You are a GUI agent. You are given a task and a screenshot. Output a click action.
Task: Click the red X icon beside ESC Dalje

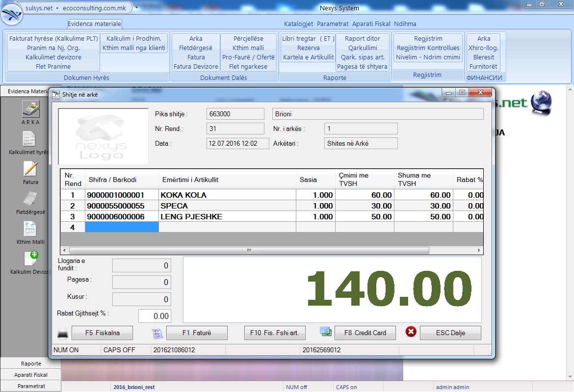point(411,332)
